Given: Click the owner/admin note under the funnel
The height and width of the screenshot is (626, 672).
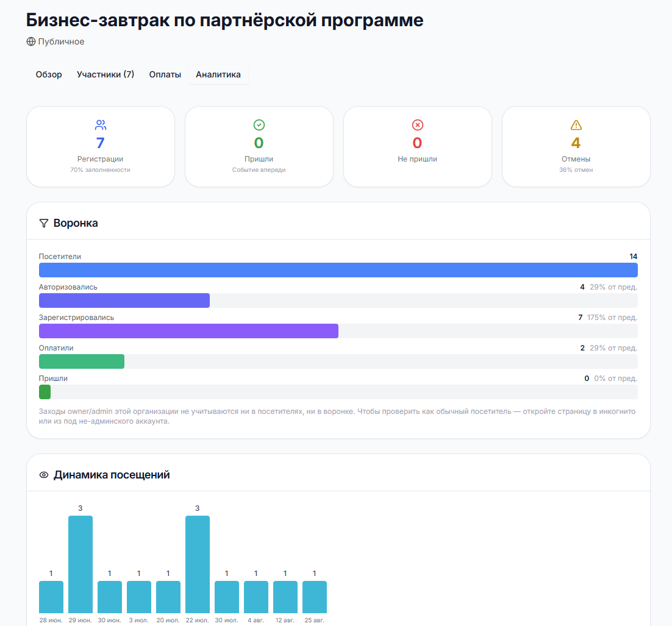Looking at the screenshot, I should [337, 416].
